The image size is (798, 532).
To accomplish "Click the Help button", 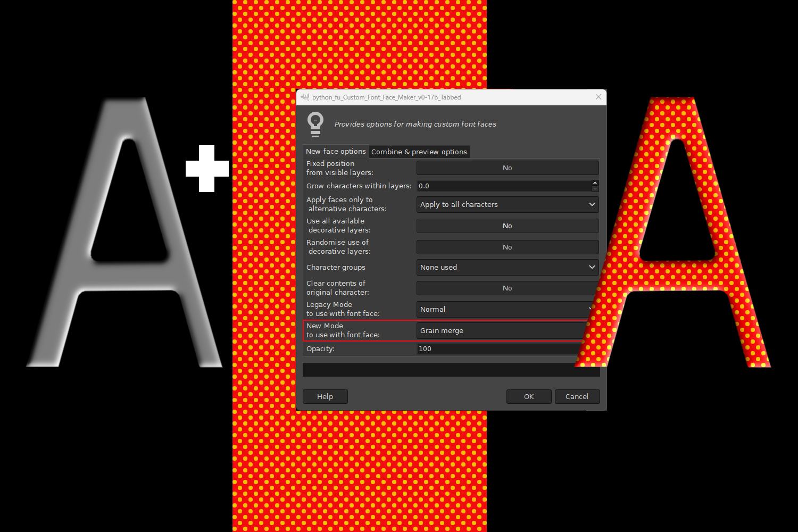I will pos(325,397).
